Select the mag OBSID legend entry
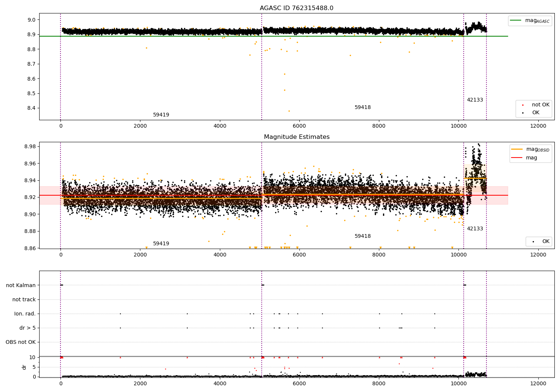The image size is (560, 392). click(530, 149)
